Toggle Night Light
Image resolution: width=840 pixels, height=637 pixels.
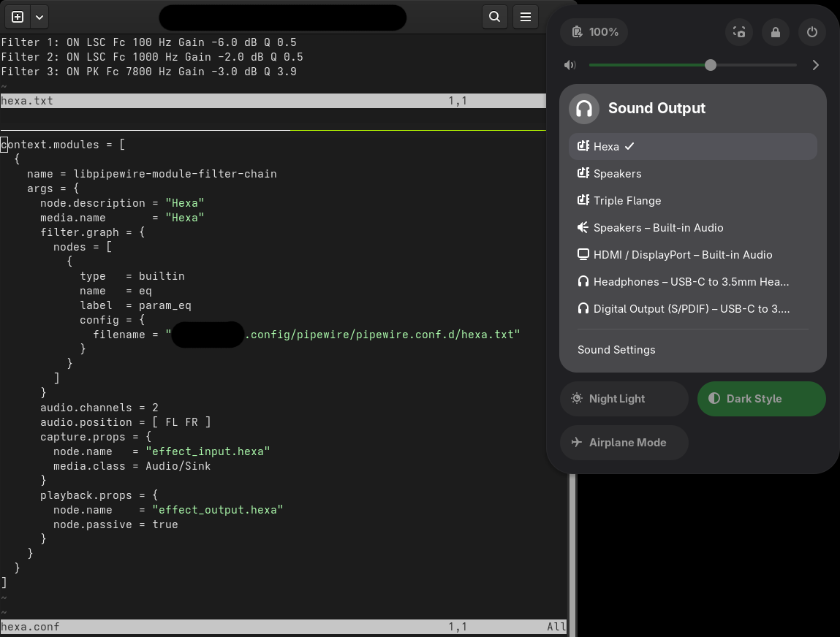point(624,399)
